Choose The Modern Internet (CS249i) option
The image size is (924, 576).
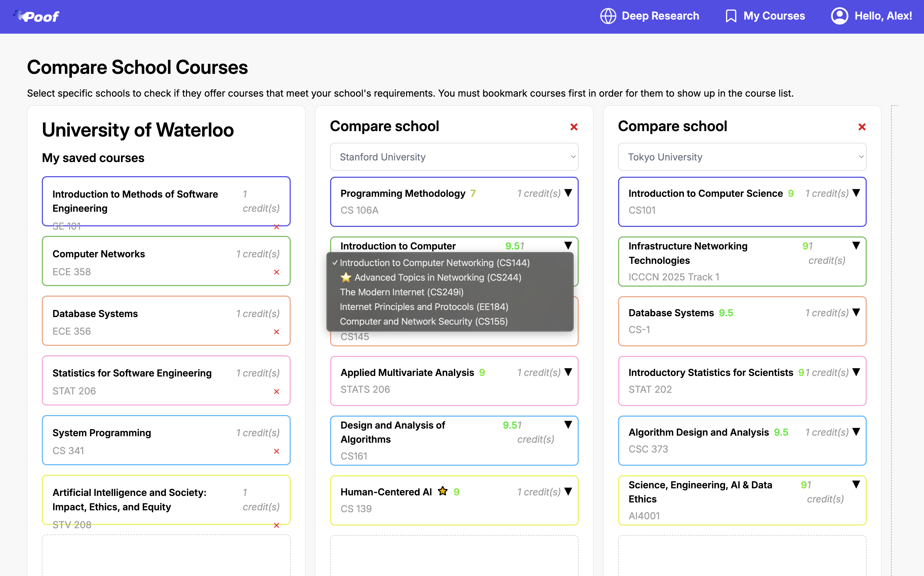tap(401, 292)
